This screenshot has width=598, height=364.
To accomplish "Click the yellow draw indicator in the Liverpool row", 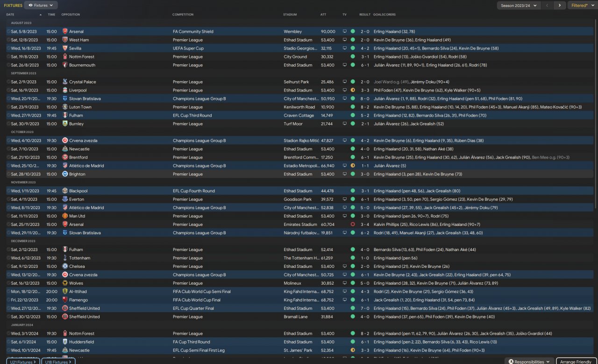I will [x=353, y=91].
